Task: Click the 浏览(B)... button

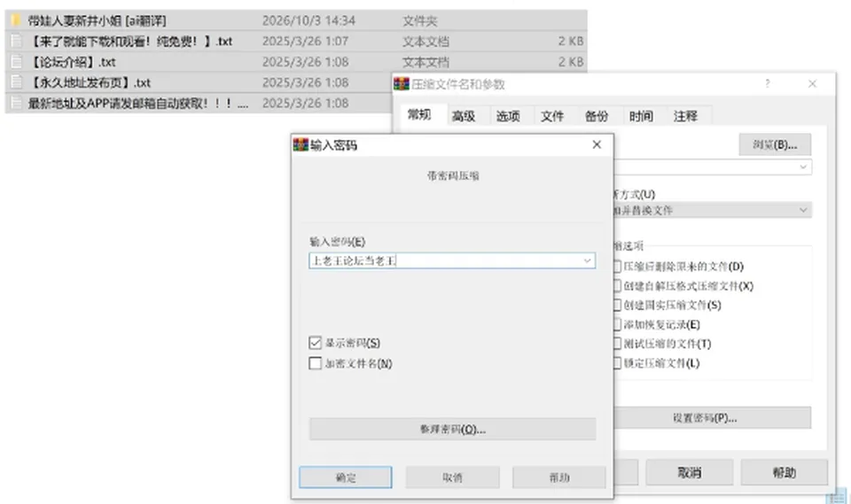Action: (775, 145)
